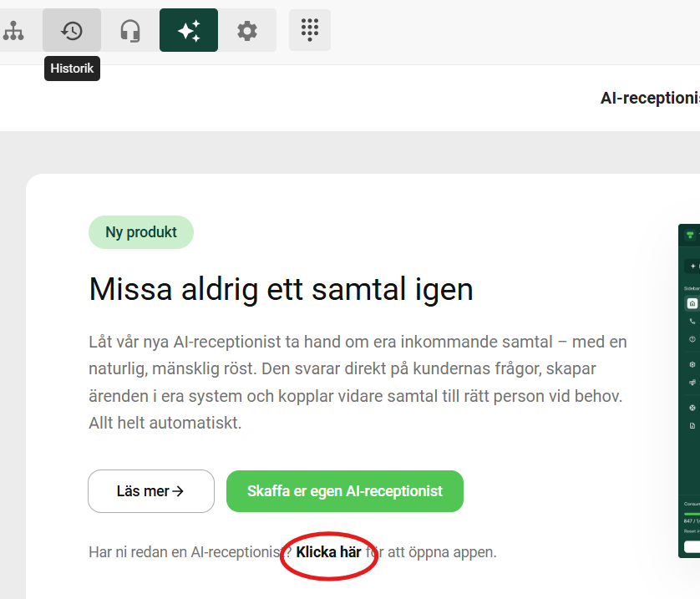Click the document icon in preview sidebar
The width and height of the screenshot is (700, 599).
click(692, 426)
